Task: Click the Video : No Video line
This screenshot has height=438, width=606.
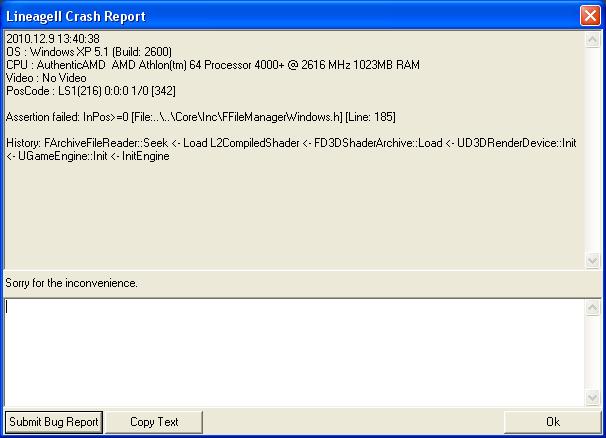Action: coord(46,78)
